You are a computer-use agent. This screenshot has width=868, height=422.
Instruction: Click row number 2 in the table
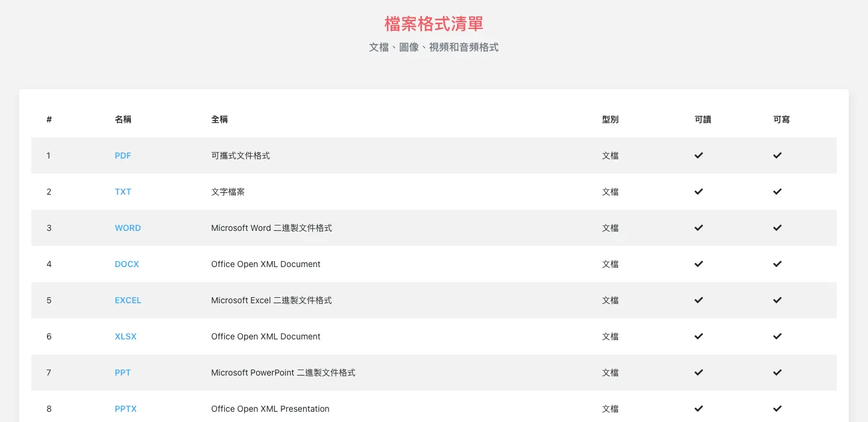pyautogui.click(x=49, y=192)
